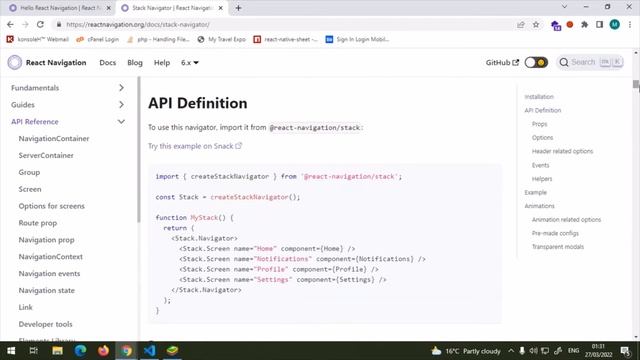640x360 pixels.
Task: Close the Hello React Navigation tab
Action: click(x=109, y=8)
